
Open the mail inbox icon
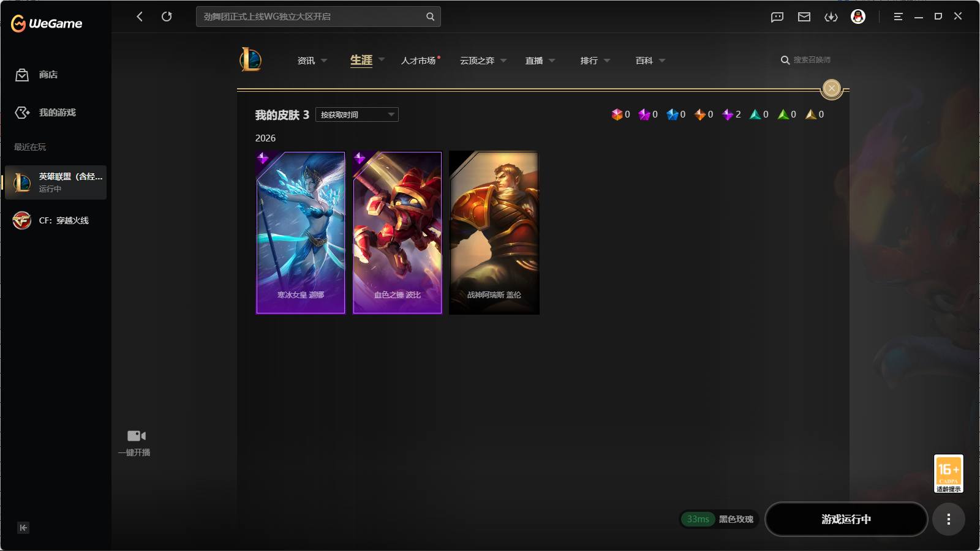[804, 17]
